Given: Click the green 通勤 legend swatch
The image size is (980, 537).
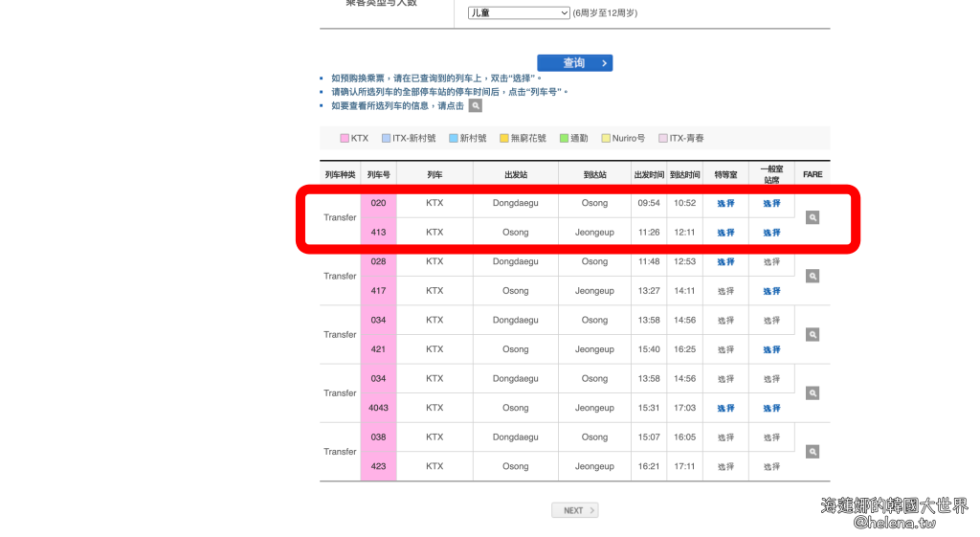Looking at the screenshot, I should (564, 139).
